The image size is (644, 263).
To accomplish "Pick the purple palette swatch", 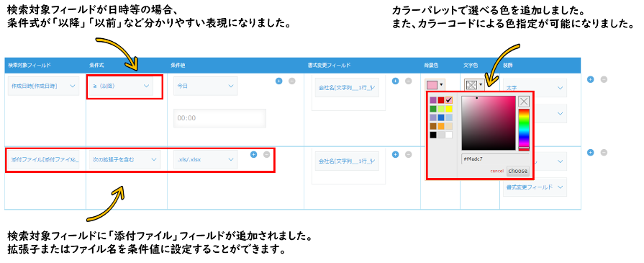I will [x=433, y=100].
